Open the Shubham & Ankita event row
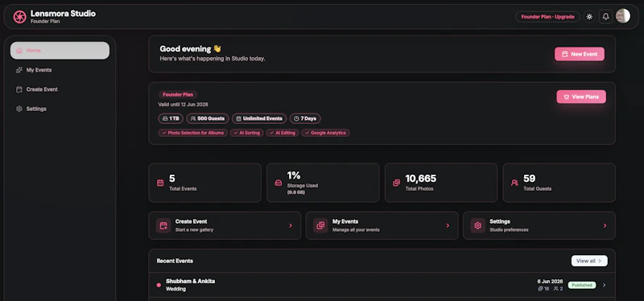This screenshot has width=644, height=301. 382,285
